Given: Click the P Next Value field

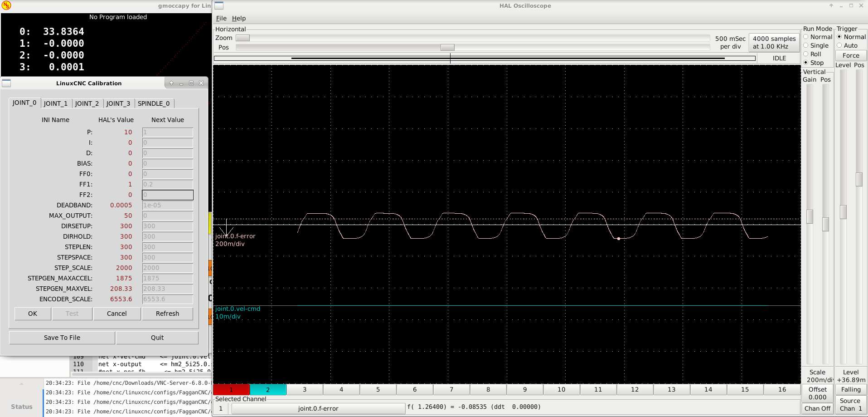Looking at the screenshot, I should pos(168,132).
